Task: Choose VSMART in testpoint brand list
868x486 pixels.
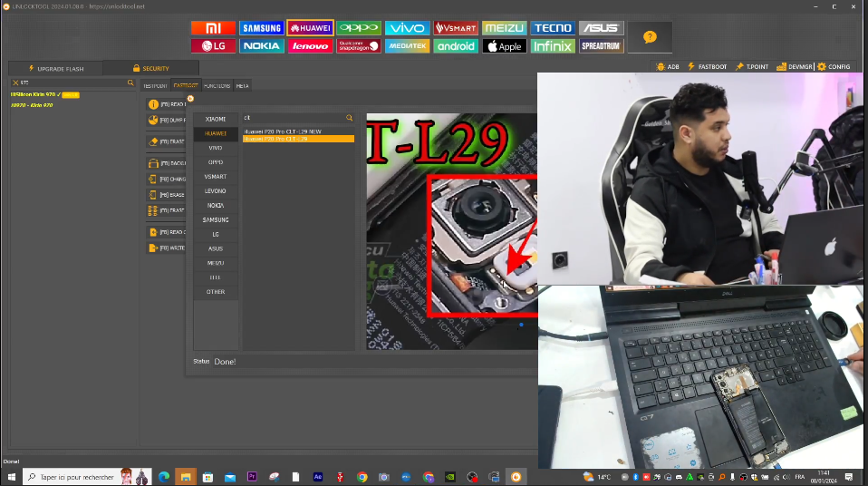Action: click(216, 177)
